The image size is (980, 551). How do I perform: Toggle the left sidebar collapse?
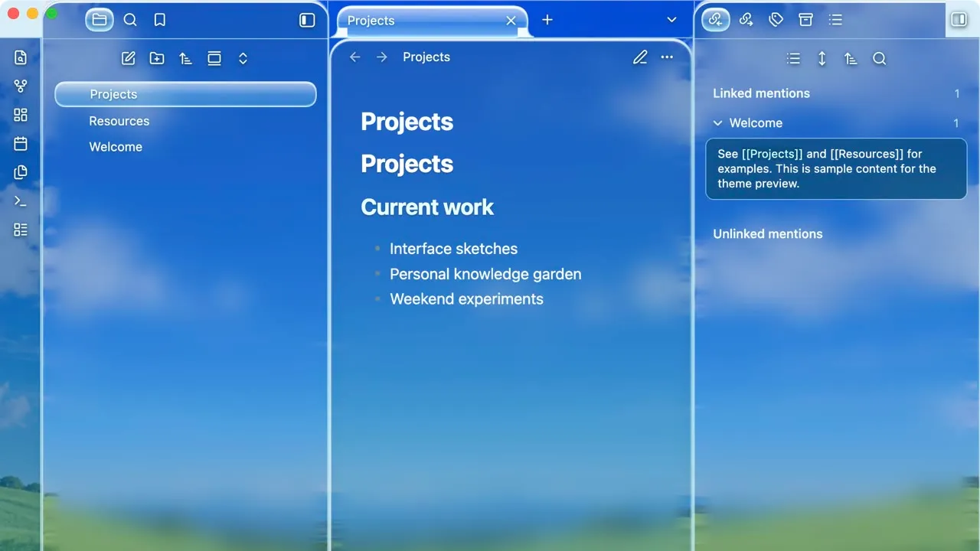[307, 20]
